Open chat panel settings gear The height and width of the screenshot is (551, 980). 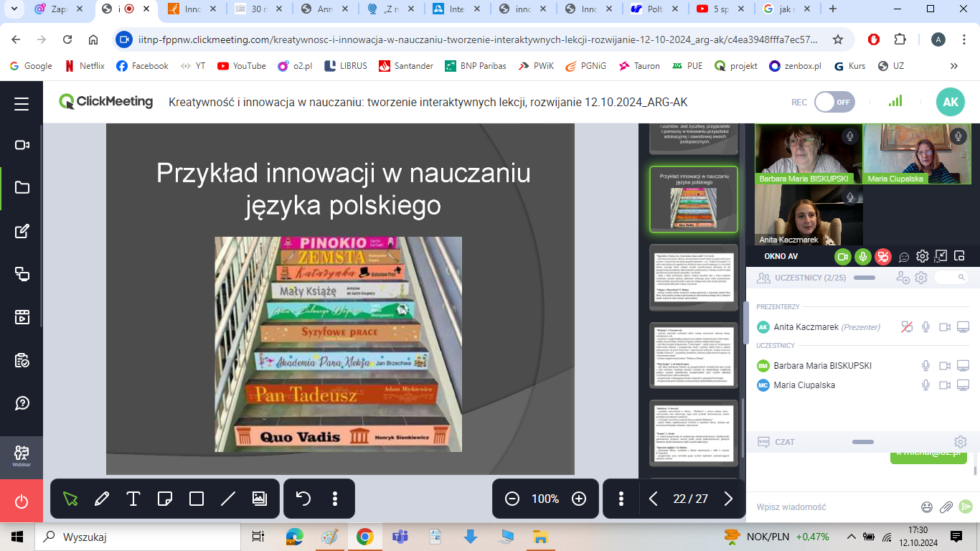[x=960, y=442]
